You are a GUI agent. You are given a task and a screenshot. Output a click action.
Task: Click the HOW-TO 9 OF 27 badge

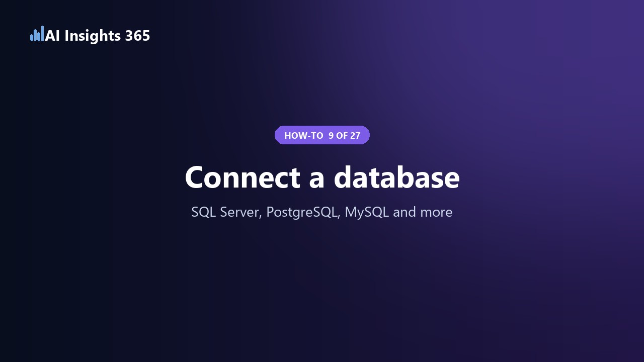[x=322, y=135]
